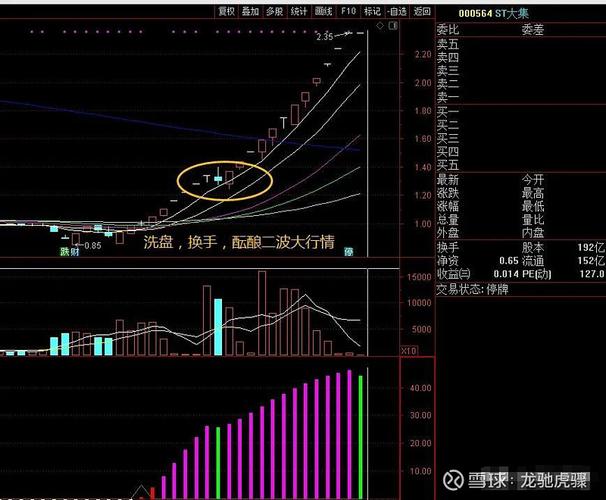Click the 内盘 label
The image size is (606, 500).
click(x=533, y=233)
